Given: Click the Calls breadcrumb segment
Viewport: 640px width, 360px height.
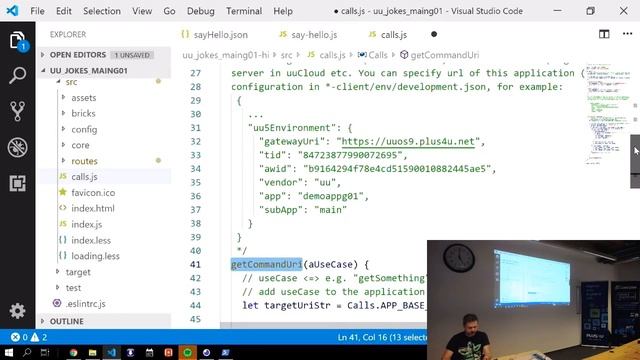Looking at the screenshot, I should tap(373, 55).
